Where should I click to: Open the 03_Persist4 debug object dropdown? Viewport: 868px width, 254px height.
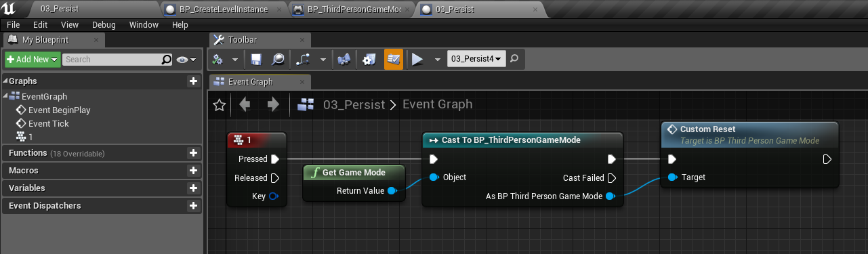coord(476,59)
